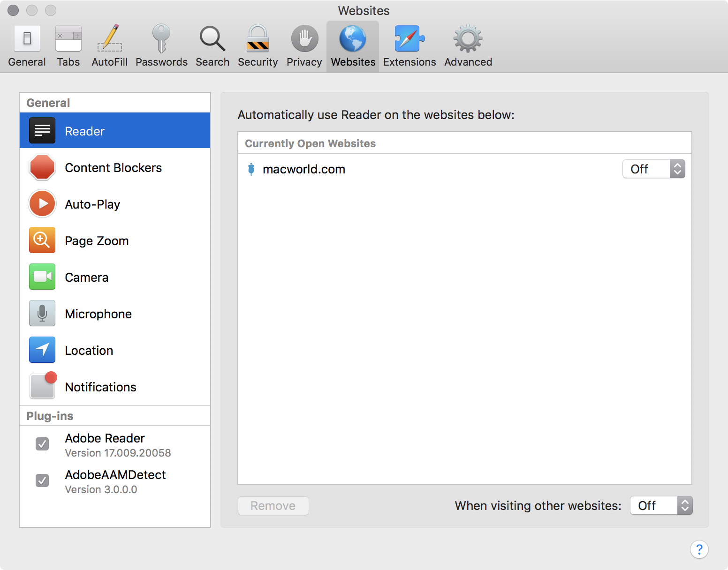The height and width of the screenshot is (570, 728).
Task: Open the Advanced gear icon
Action: (468, 38)
